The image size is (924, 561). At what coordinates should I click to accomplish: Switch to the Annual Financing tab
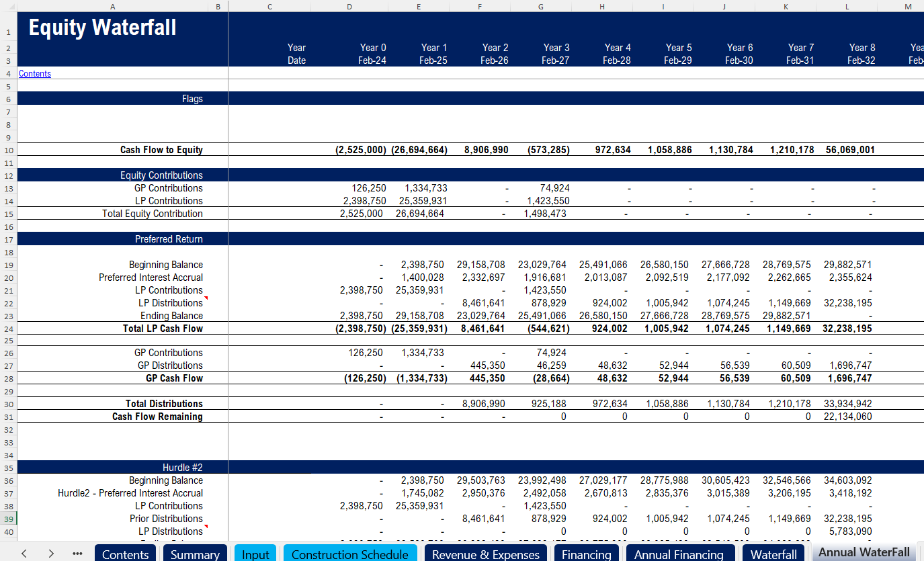coord(679,554)
